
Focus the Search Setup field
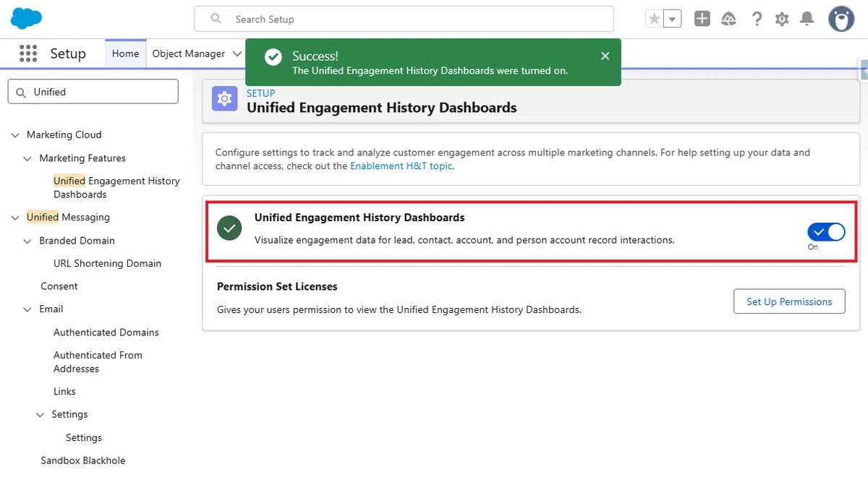point(404,20)
